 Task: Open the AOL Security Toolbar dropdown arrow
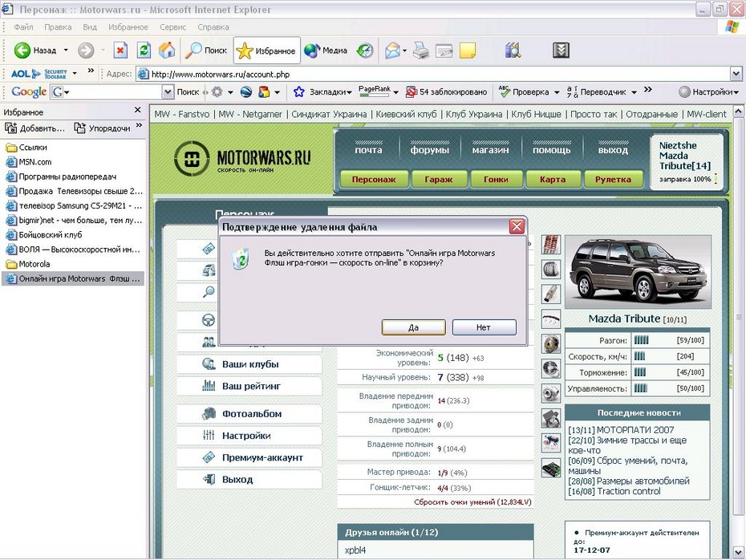[x=75, y=74]
